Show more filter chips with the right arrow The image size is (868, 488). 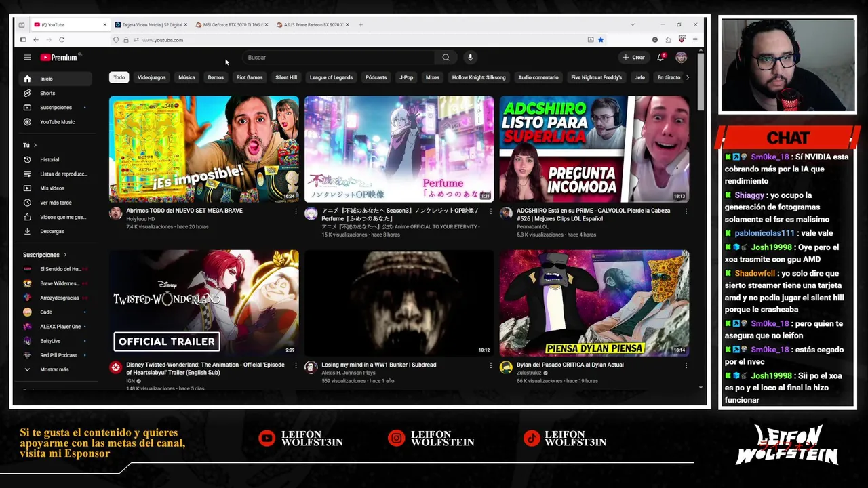pyautogui.click(x=687, y=77)
